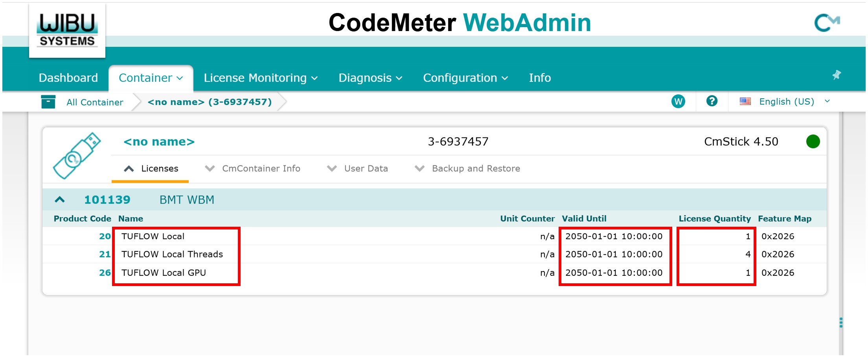Click the US flag language icon
The height and width of the screenshot is (356, 868).
tap(745, 101)
